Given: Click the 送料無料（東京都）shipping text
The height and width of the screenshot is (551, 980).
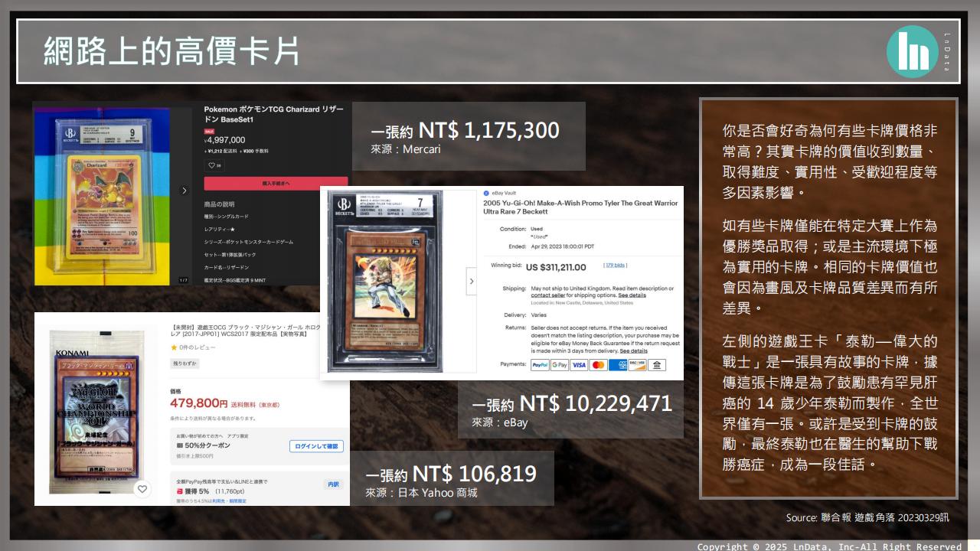Looking at the screenshot, I should 255,405.
